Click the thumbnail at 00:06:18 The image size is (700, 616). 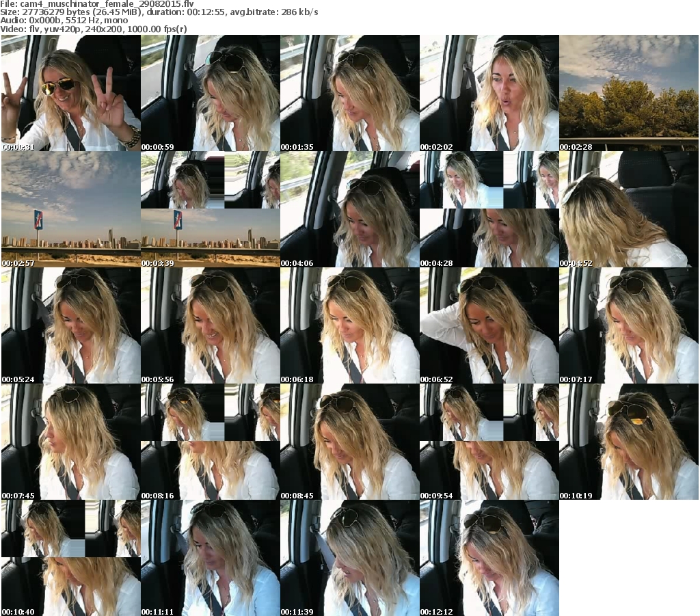[x=350, y=325]
